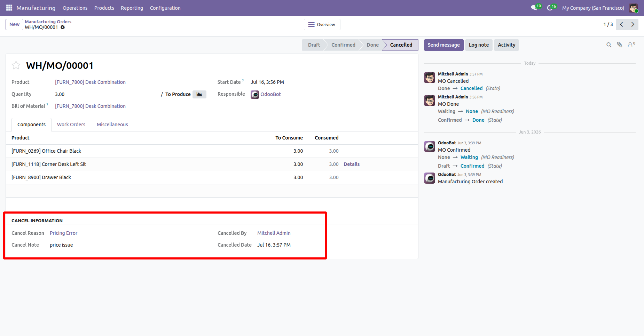Image resolution: width=644 pixels, height=336 pixels.
Task: Click the Log note button
Action: (x=479, y=45)
